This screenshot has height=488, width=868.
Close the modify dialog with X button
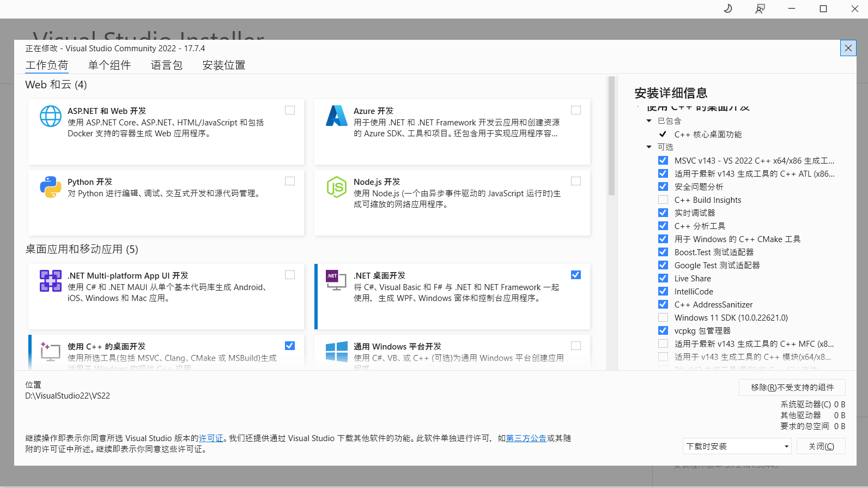[848, 48]
